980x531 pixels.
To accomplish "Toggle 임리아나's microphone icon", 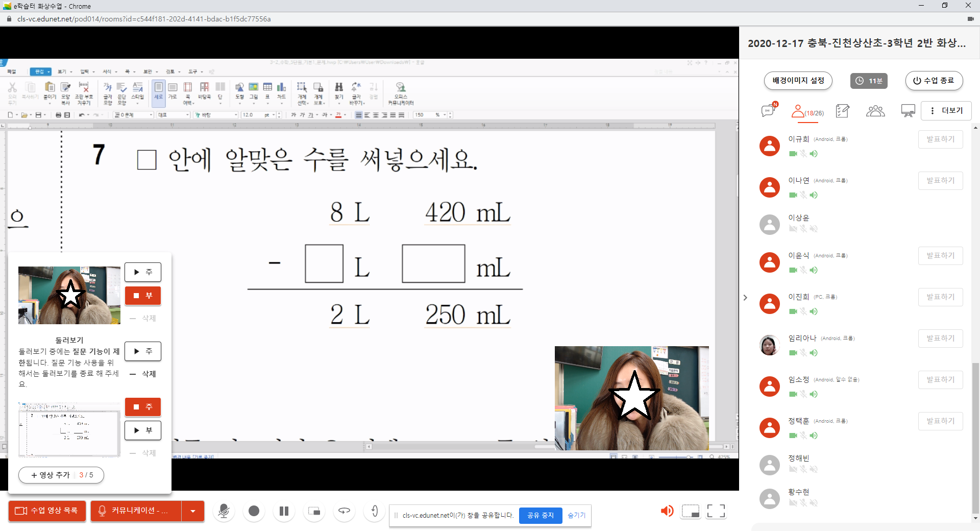I will (x=803, y=353).
